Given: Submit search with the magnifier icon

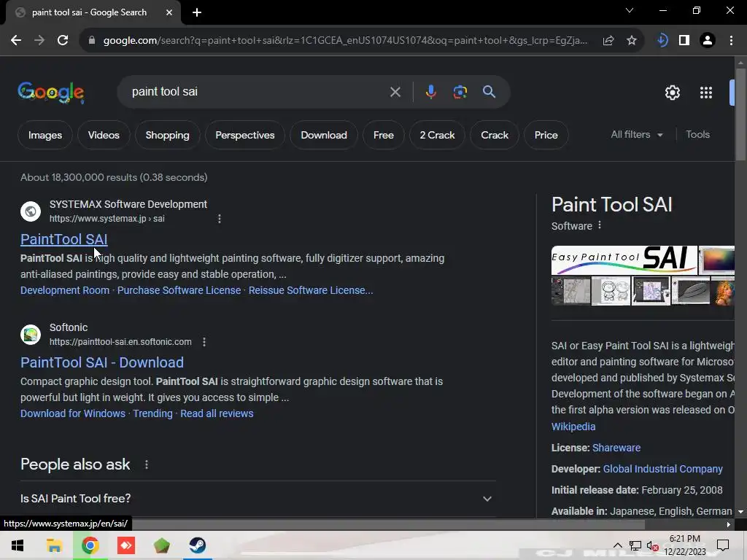Looking at the screenshot, I should click(x=489, y=92).
